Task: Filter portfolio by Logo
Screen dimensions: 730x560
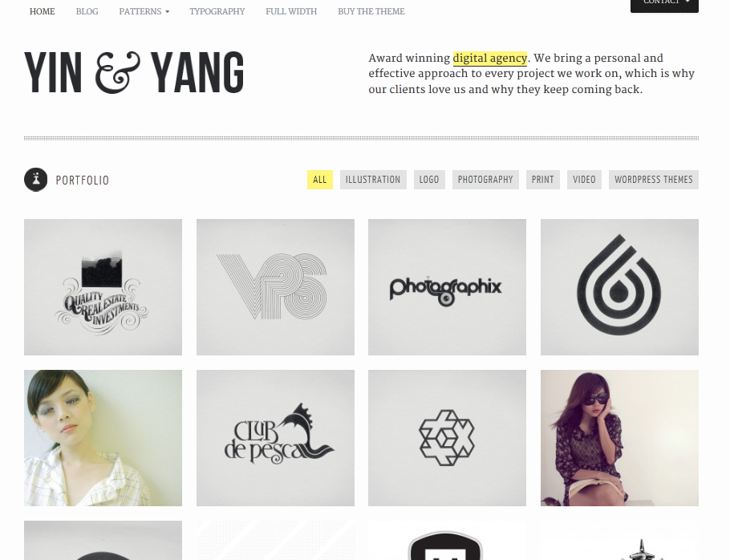Action: click(x=429, y=180)
